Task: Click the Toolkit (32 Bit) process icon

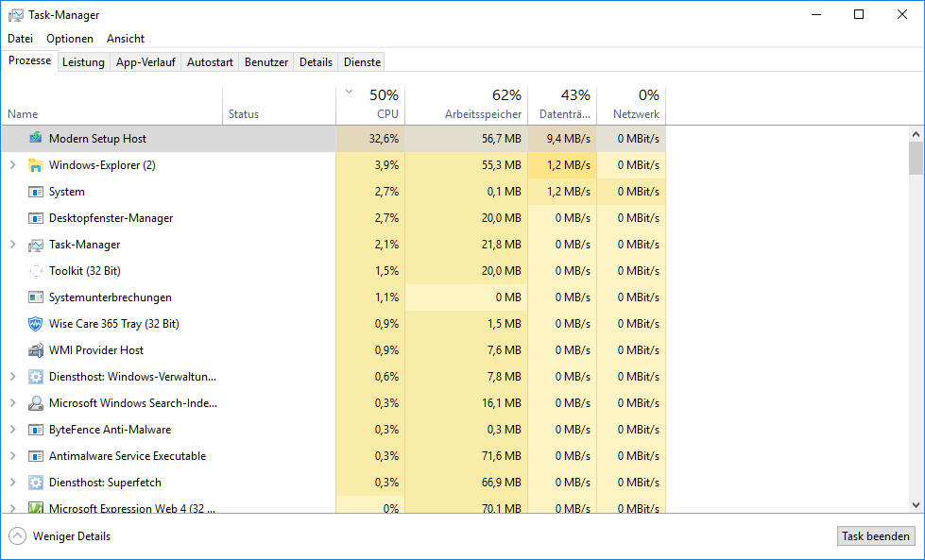Action: (x=36, y=271)
